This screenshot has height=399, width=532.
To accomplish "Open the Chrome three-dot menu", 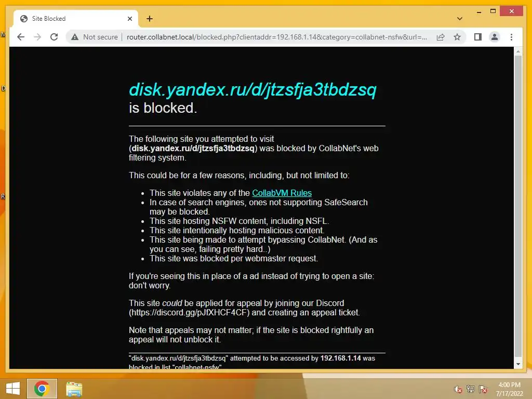I will (511, 37).
